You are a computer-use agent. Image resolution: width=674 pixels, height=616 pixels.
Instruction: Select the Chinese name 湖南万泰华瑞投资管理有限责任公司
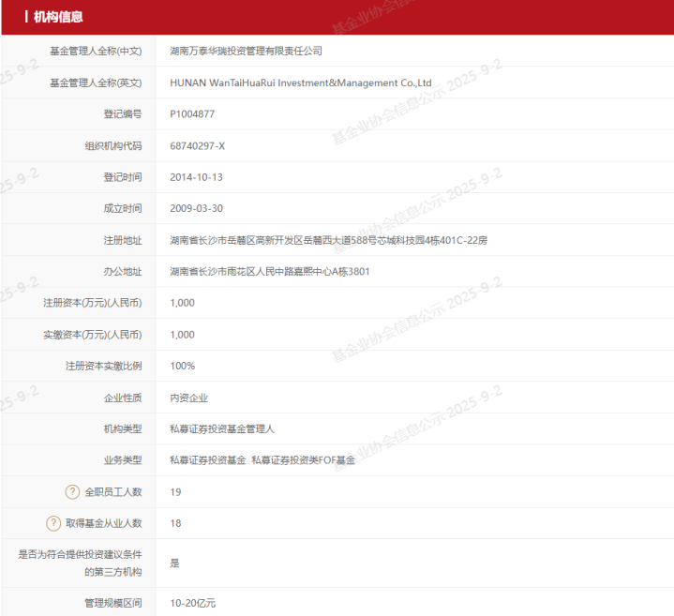[x=246, y=52]
